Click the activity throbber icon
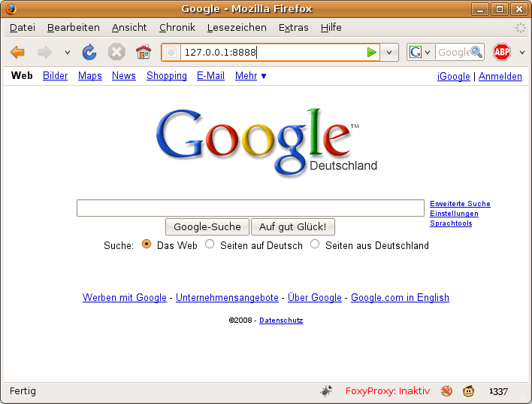Screen dimensions: 532x404 tap(521, 28)
